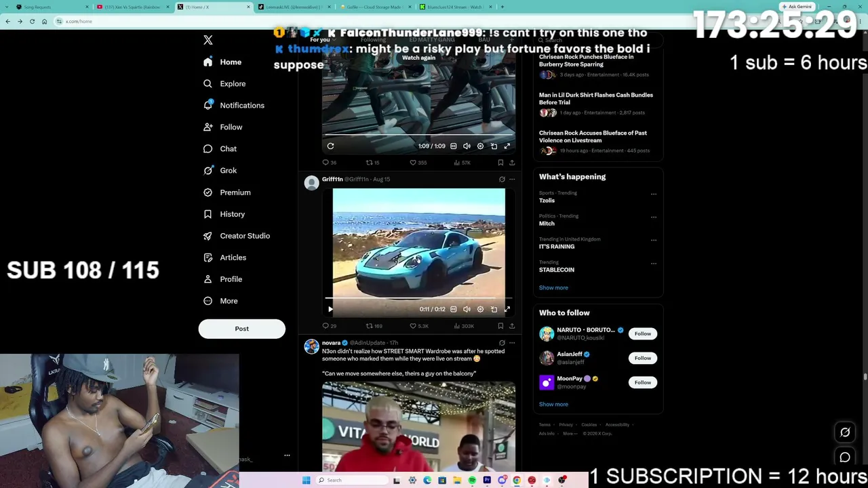Viewport: 868px width, 488px height.
Task: Replay the finished treadmill video
Action: point(330,146)
